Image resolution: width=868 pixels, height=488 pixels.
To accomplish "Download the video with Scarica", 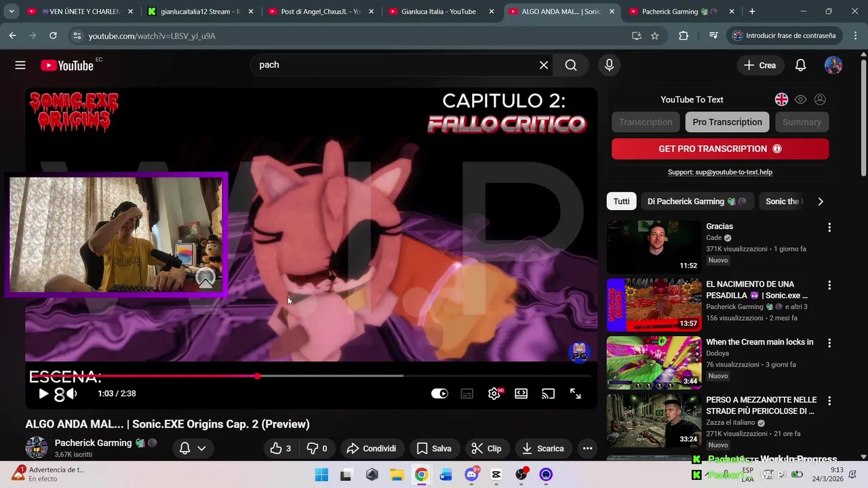I will (x=543, y=449).
